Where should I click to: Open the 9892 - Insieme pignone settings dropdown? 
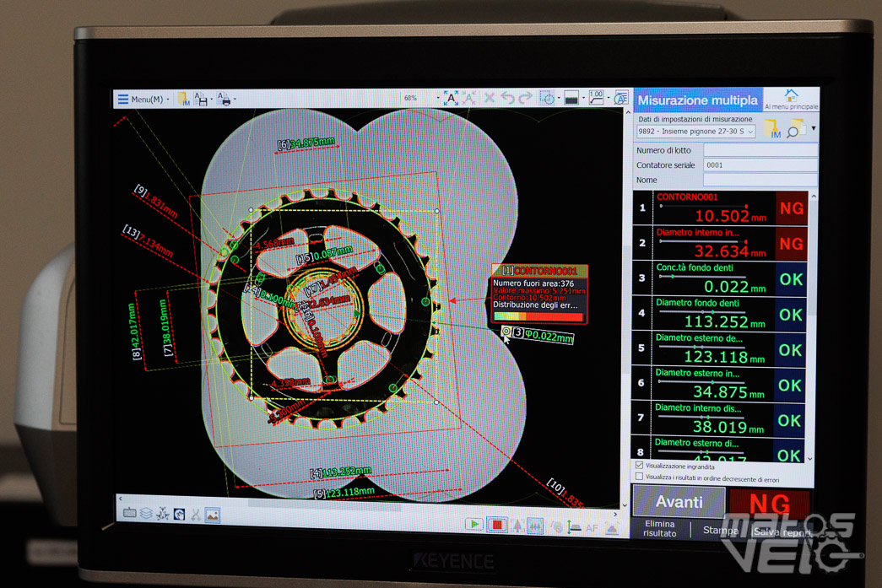[x=695, y=132]
